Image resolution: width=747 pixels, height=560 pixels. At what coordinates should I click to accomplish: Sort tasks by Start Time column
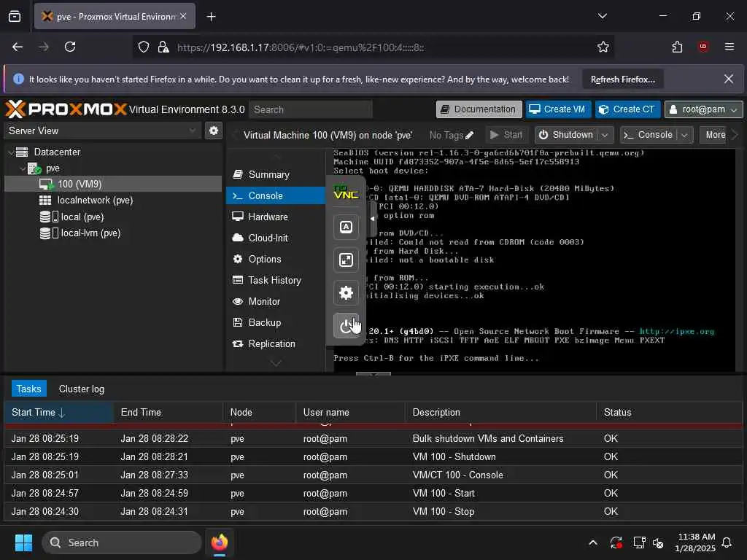58,413
